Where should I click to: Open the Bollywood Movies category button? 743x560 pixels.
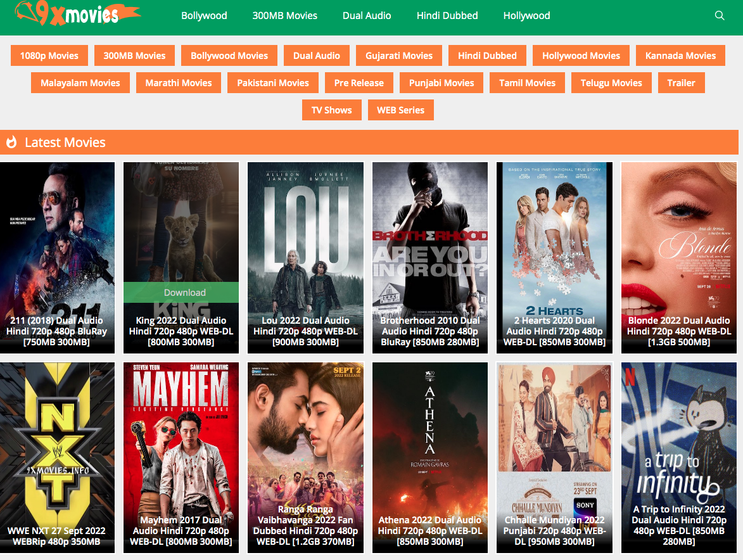229,56
